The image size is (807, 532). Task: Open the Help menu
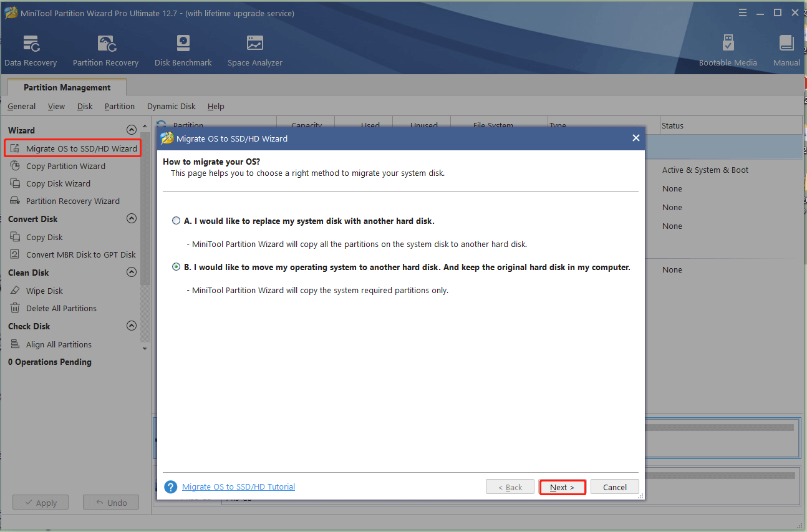pos(216,107)
